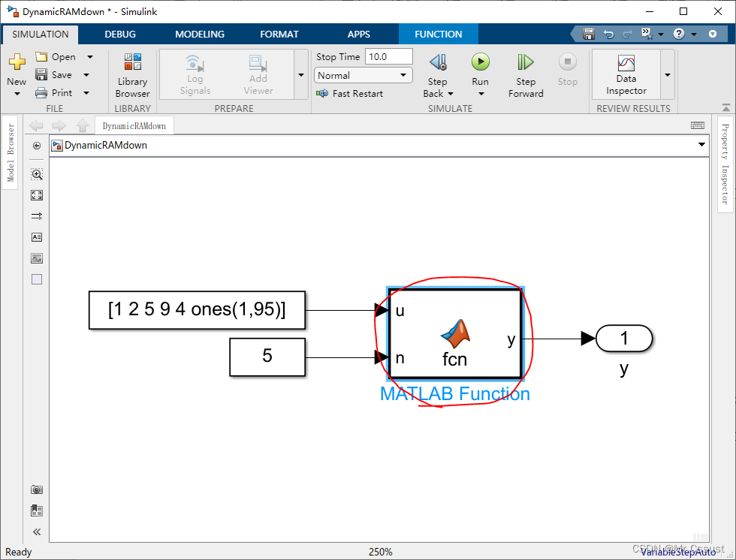The height and width of the screenshot is (560, 736).
Task: Click the Hide/Show Explorer Bar icon
Action: click(37, 146)
